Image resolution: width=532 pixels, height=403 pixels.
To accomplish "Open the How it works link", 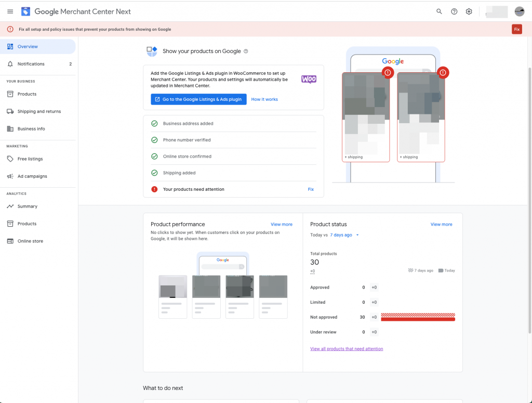I will click(x=264, y=99).
